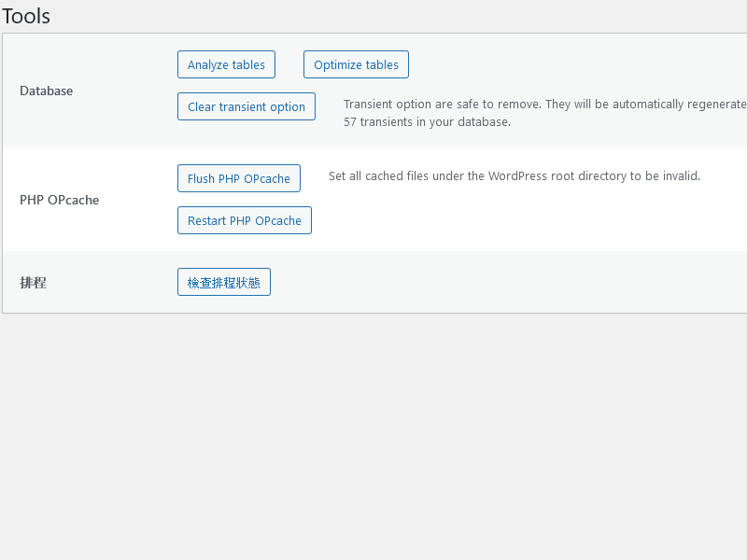Click the Analyze tables button
The height and width of the screenshot is (560, 747).
coord(226,64)
